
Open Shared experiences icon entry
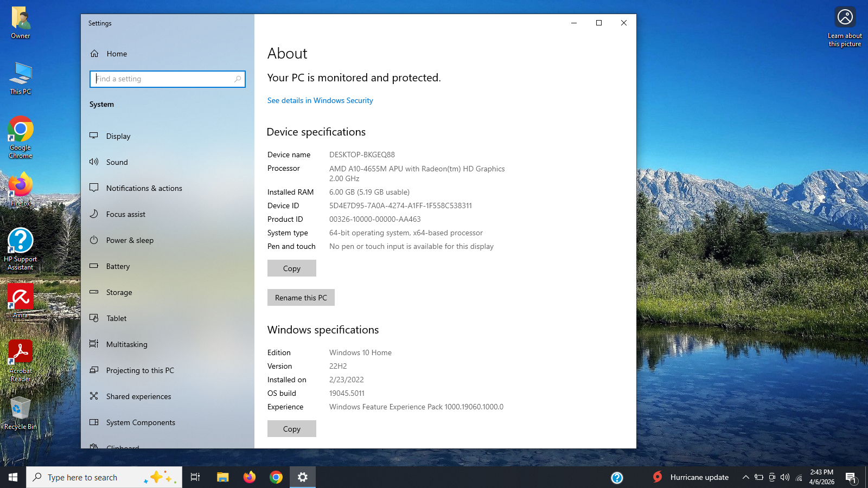pyautogui.click(x=94, y=396)
